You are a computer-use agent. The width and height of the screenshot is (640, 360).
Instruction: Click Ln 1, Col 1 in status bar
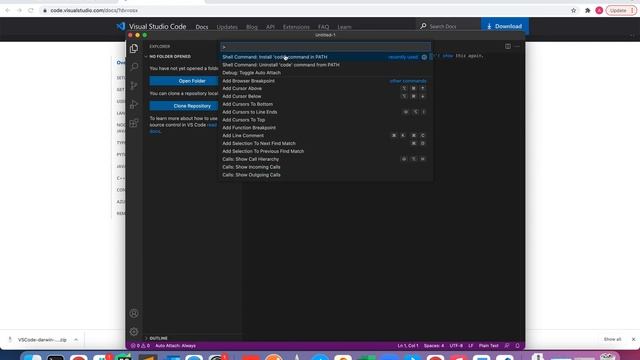pos(408,346)
